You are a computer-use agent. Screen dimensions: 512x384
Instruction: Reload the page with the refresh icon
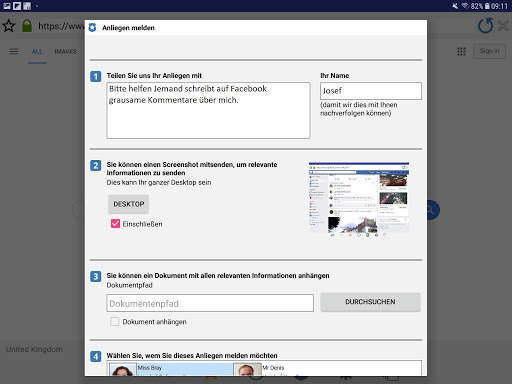[x=485, y=26]
